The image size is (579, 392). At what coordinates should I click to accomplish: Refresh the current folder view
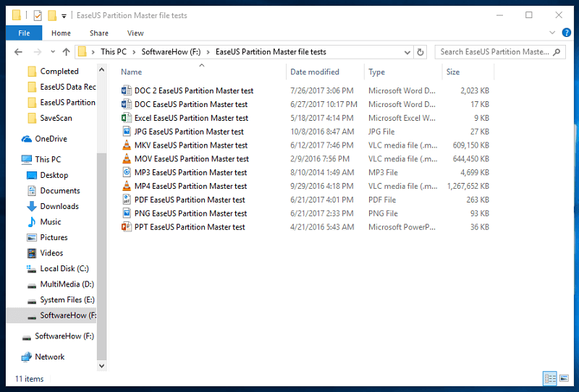tap(420, 52)
